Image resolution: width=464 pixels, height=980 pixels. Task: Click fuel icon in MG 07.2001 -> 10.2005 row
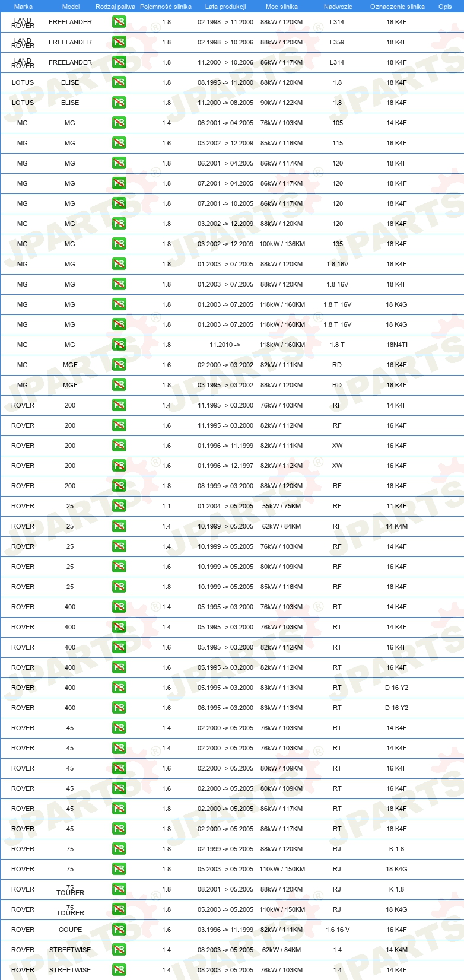point(119,203)
